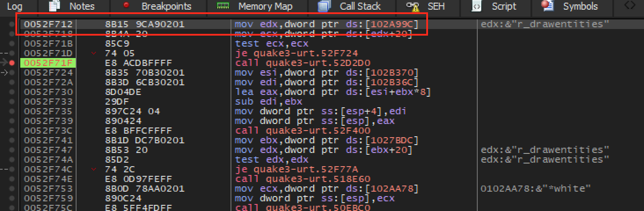Click instruction mov esi,dword ptr ds:[102B370]
The height and width of the screenshot is (211, 644).
tap(326, 73)
